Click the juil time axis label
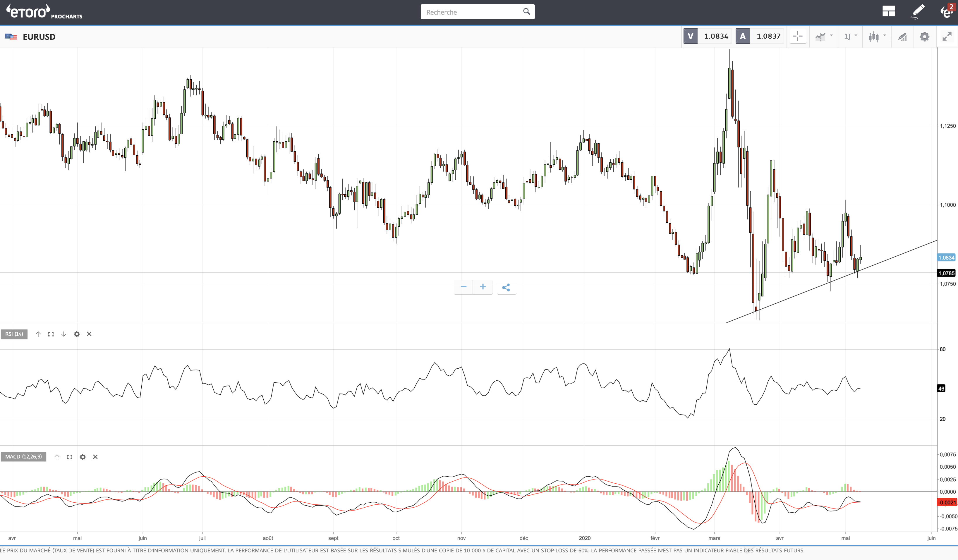 coord(202,538)
